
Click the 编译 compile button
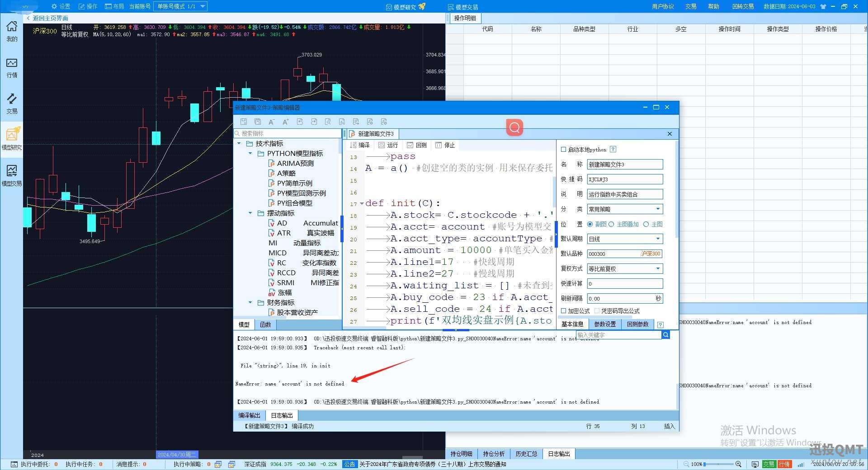tap(360, 145)
